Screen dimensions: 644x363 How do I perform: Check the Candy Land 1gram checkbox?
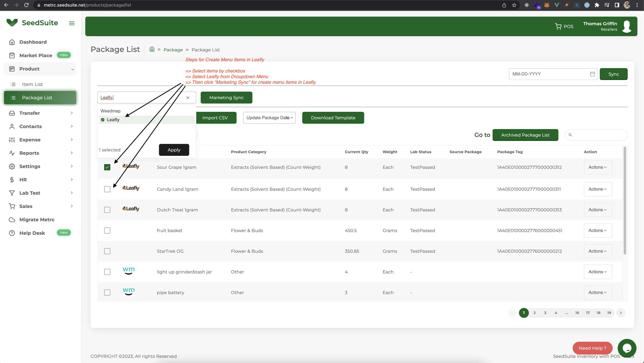click(x=107, y=189)
